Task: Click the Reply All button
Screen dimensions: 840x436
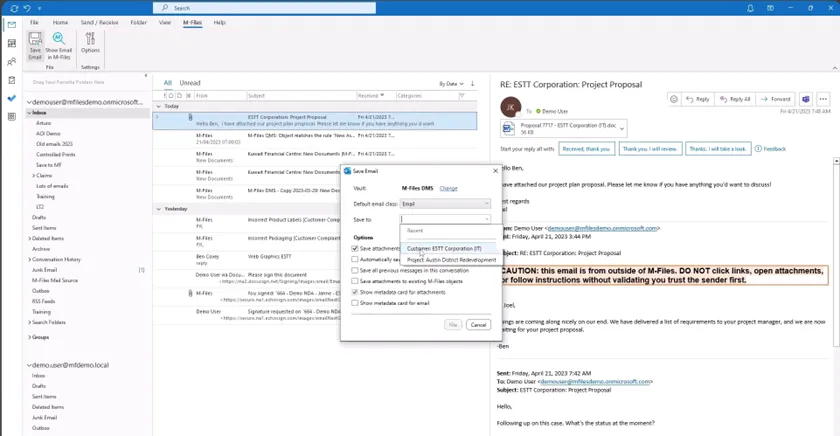Action: pyautogui.click(x=734, y=99)
